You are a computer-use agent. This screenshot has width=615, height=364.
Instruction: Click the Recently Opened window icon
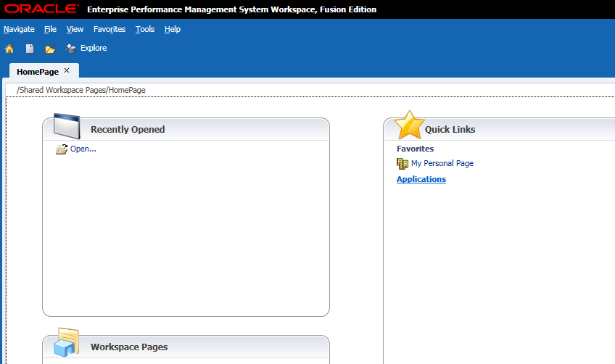(x=67, y=126)
